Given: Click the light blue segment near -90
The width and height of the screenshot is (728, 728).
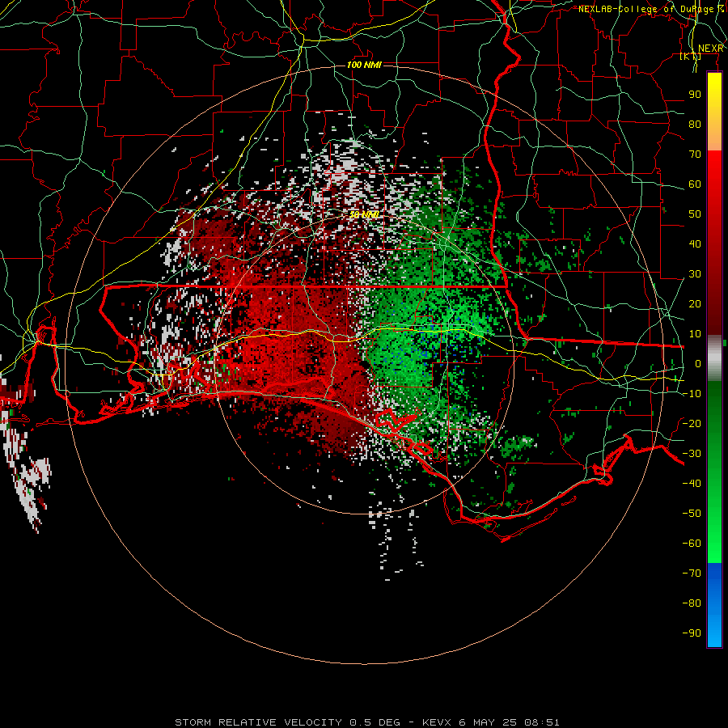Looking at the screenshot, I should point(714,633).
